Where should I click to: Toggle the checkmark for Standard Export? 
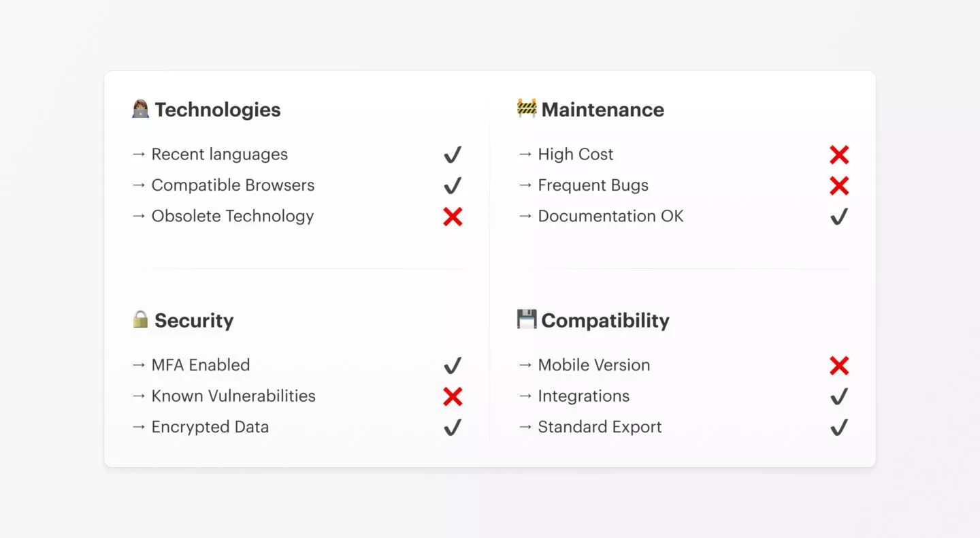pyautogui.click(x=839, y=427)
